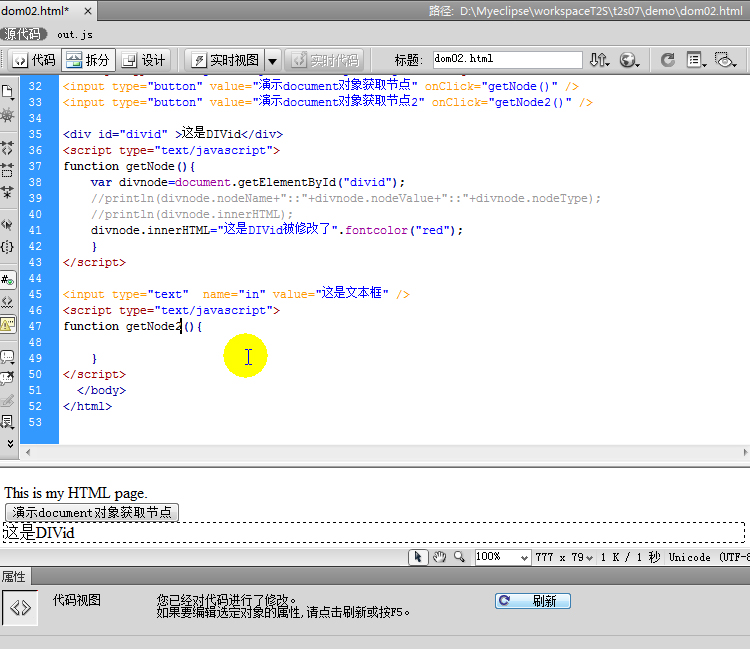This screenshot has height=649, width=750.
Task: Open the Recent Snippets icon
Action: click(x=8, y=422)
